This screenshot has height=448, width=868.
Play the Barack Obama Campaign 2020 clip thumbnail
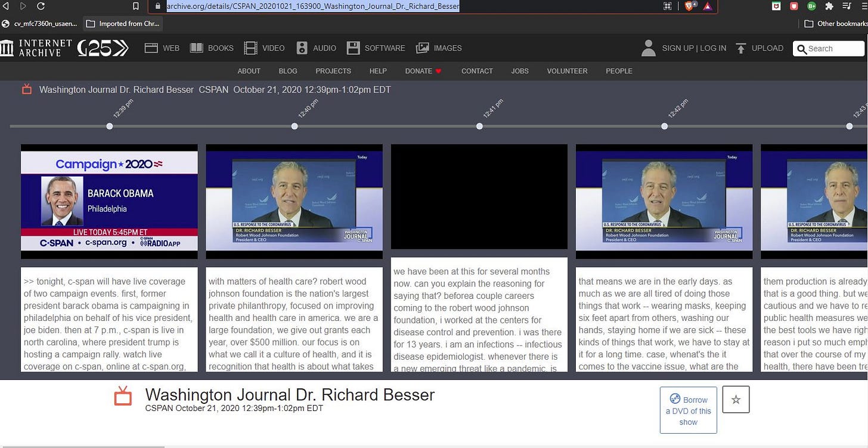point(109,201)
